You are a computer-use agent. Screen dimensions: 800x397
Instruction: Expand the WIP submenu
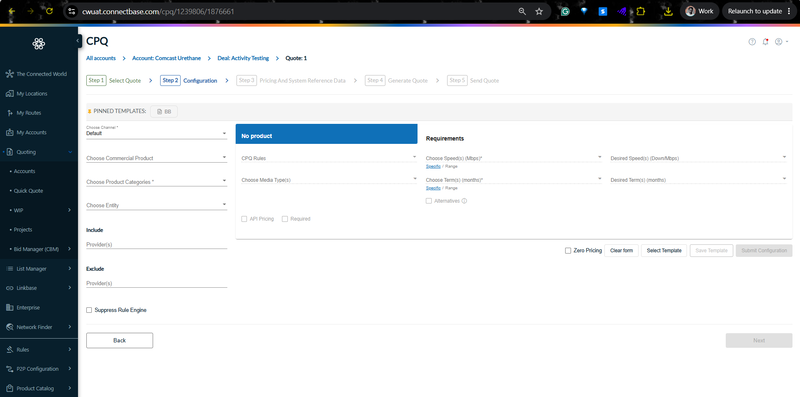tap(69, 210)
